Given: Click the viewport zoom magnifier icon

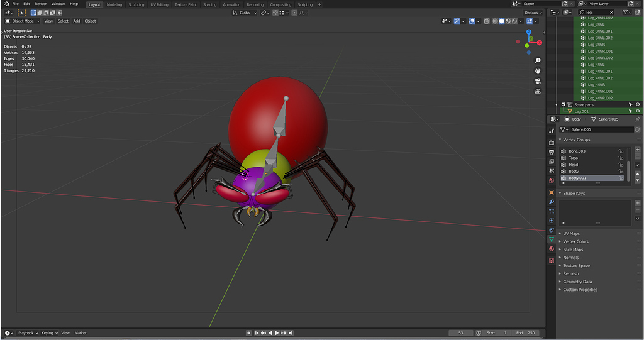Looking at the screenshot, I should [538, 61].
